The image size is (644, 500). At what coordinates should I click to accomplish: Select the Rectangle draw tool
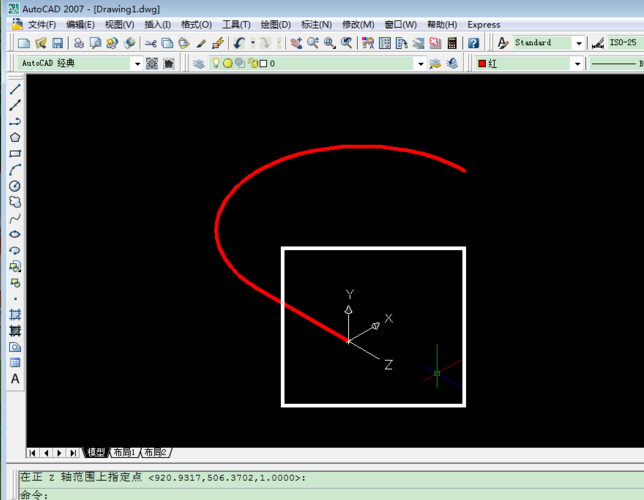tap(15, 154)
